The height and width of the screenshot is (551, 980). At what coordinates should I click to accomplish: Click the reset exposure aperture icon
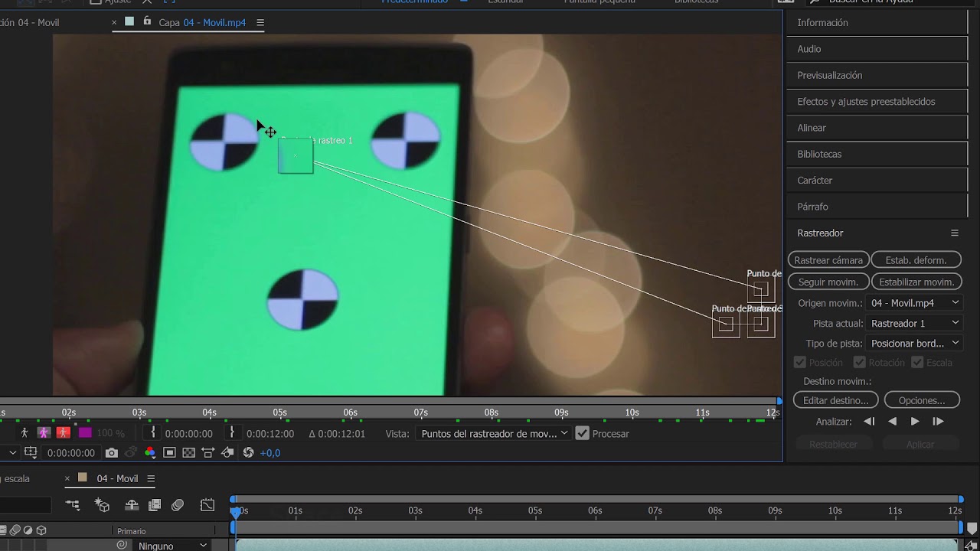coord(248,453)
